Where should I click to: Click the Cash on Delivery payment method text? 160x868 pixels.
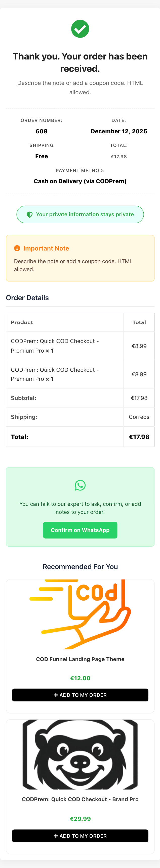point(80,181)
